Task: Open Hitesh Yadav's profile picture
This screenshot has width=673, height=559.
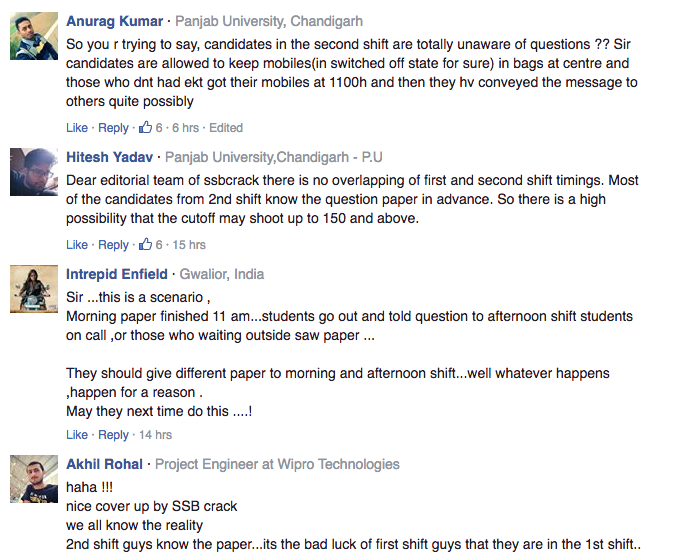Action: click(x=34, y=172)
